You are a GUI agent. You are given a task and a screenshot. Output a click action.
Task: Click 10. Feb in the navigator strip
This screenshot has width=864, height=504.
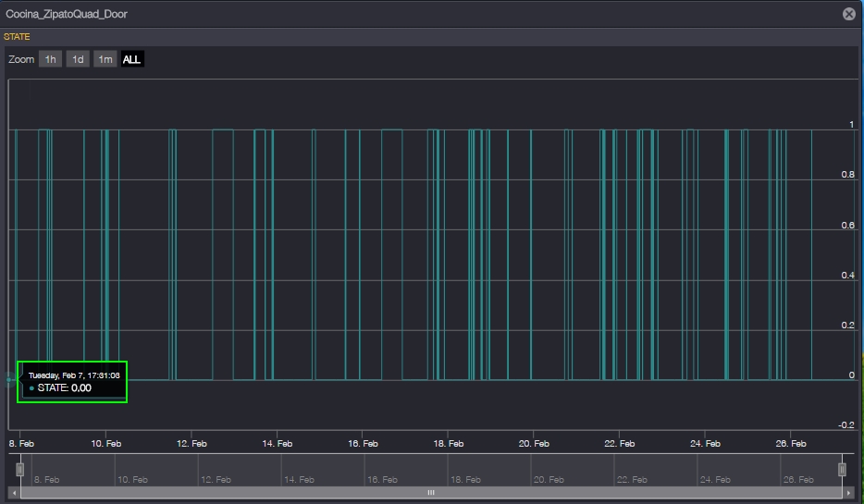(x=133, y=480)
